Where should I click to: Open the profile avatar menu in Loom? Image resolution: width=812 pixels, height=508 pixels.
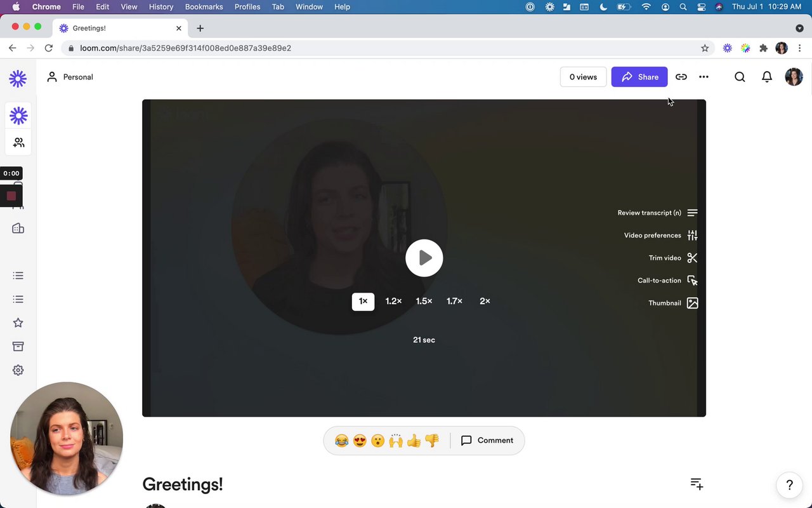point(794,77)
